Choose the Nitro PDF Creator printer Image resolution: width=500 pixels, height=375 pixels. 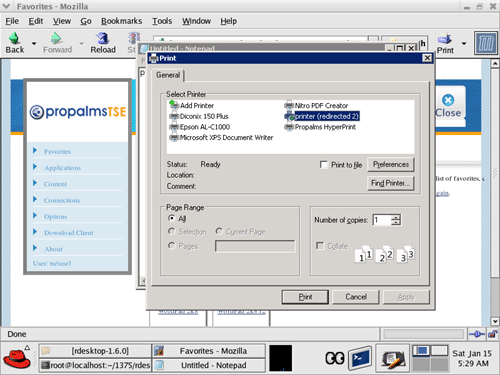click(x=316, y=106)
